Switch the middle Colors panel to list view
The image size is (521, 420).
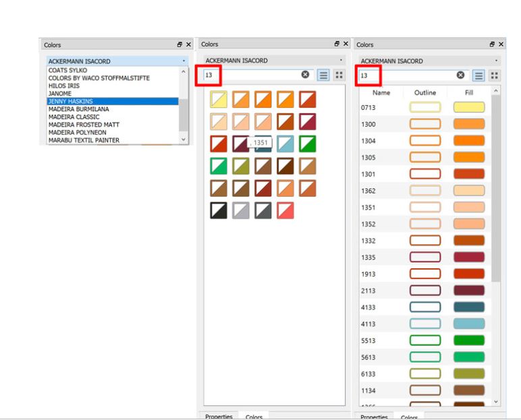coord(324,75)
